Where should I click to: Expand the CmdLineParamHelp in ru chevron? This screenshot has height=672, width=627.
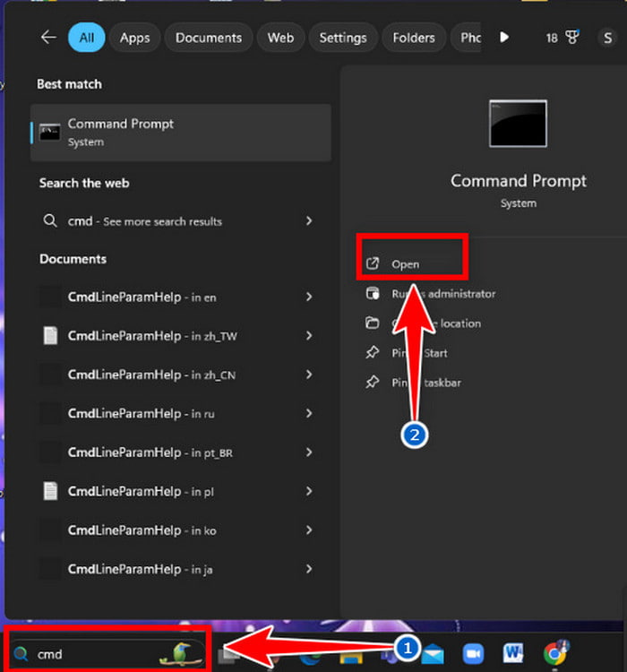309,413
